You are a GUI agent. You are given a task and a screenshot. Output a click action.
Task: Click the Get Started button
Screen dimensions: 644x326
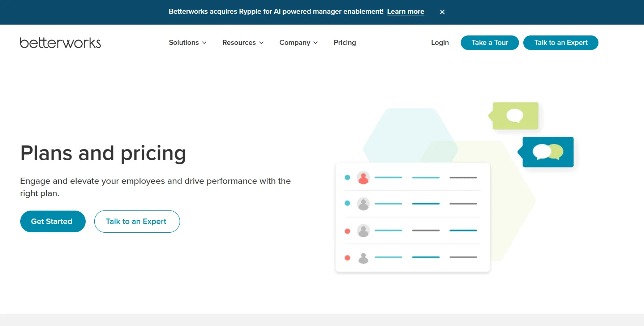point(53,221)
